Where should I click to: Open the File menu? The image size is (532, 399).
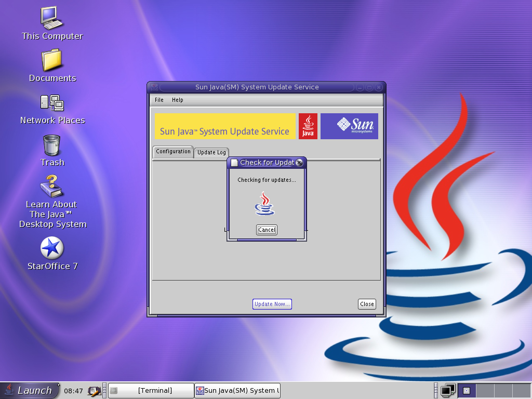click(x=159, y=100)
